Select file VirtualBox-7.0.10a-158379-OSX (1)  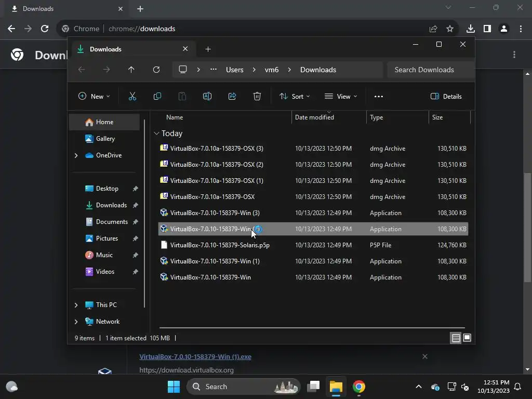313,180
